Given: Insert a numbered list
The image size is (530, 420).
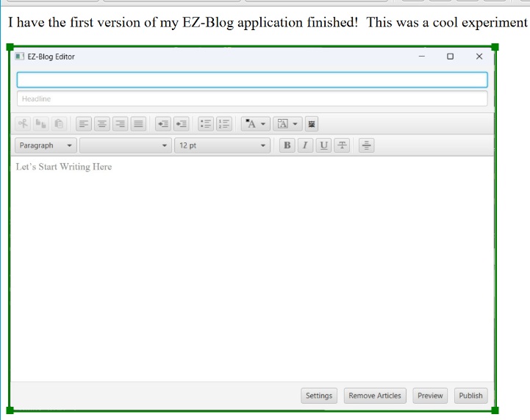Looking at the screenshot, I should 224,124.
